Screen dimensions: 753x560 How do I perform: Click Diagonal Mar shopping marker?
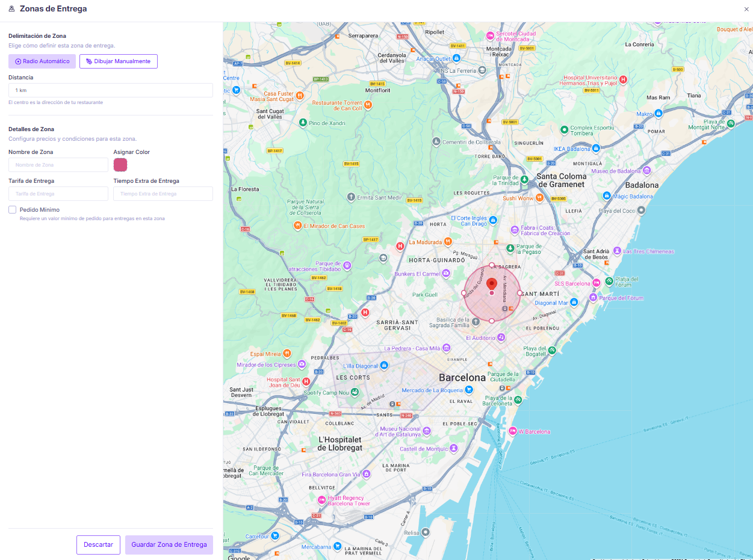tap(574, 302)
